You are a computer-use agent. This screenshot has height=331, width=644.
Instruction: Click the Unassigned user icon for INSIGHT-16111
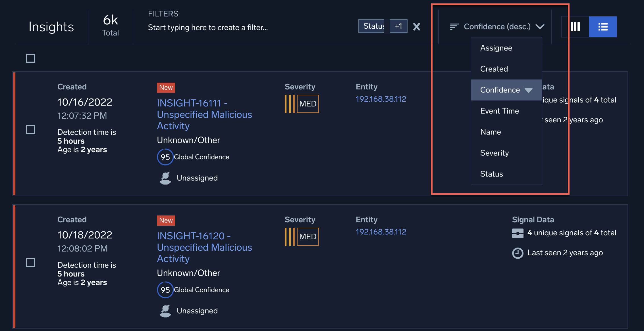(164, 177)
